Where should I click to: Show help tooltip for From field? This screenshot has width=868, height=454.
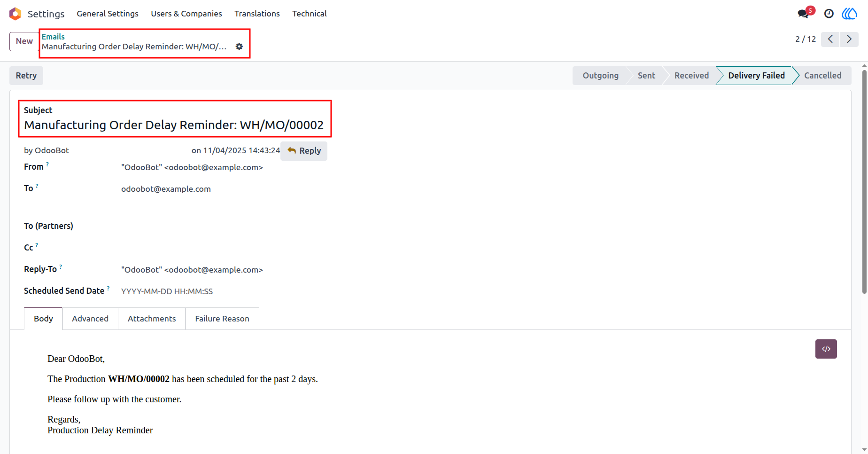coord(47,164)
